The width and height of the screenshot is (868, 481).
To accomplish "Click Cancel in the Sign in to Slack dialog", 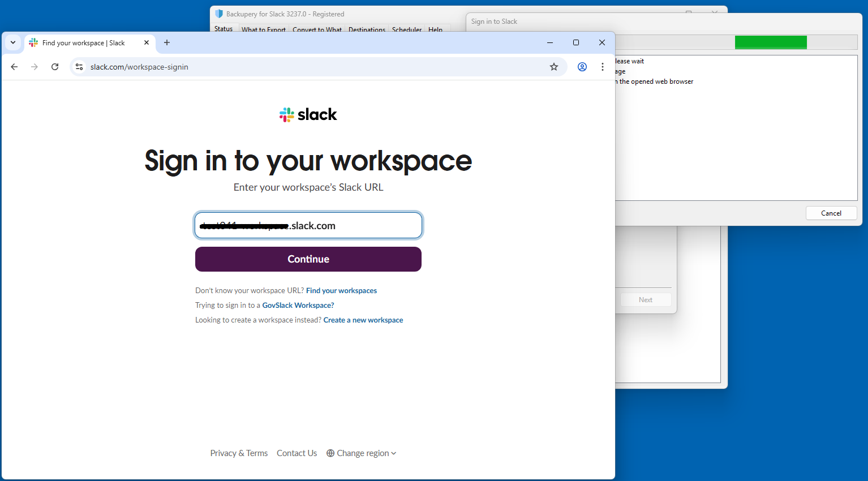I will pos(831,213).
